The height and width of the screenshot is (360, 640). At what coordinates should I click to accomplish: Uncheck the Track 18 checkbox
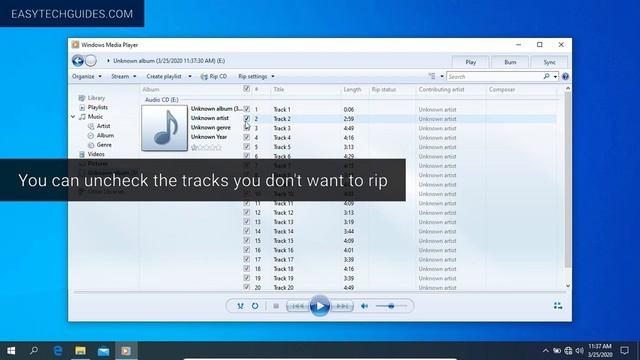(x=247, y=269)
